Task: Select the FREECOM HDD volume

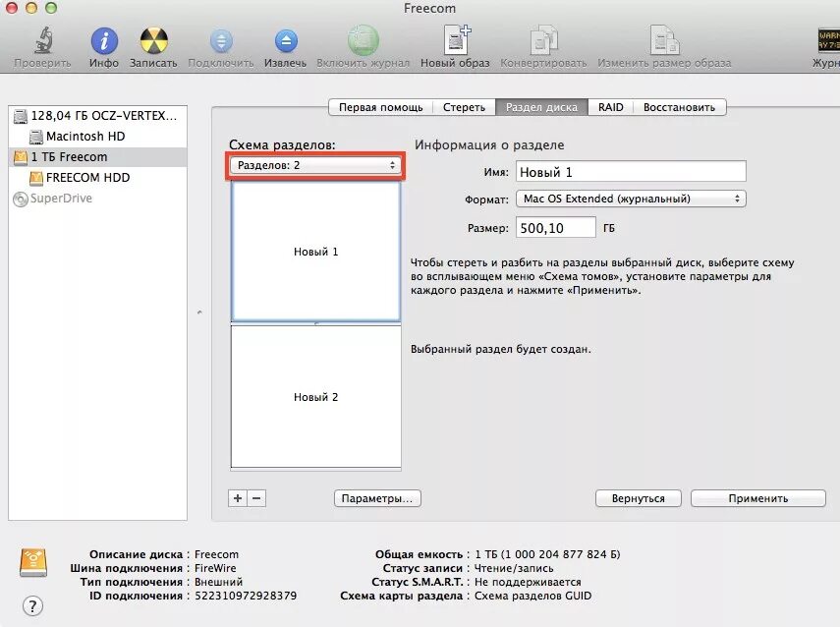Action: [x=97, y=178]
